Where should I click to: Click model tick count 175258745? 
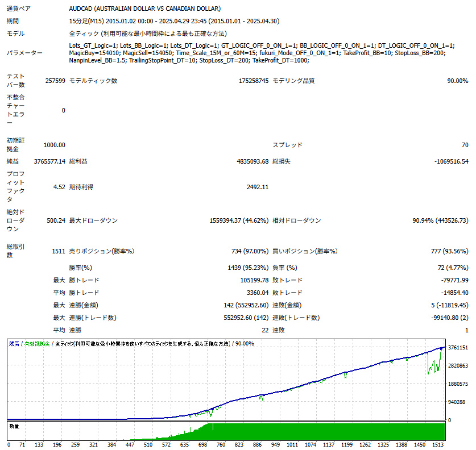click(254, 81)
